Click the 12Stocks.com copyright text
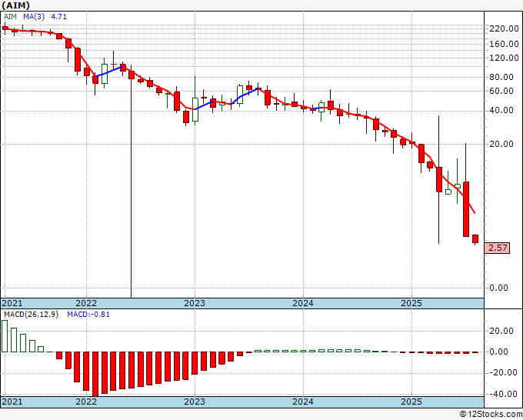Viewport: 523px width, 420px height. pyautogui.click(x=491, y=415)
